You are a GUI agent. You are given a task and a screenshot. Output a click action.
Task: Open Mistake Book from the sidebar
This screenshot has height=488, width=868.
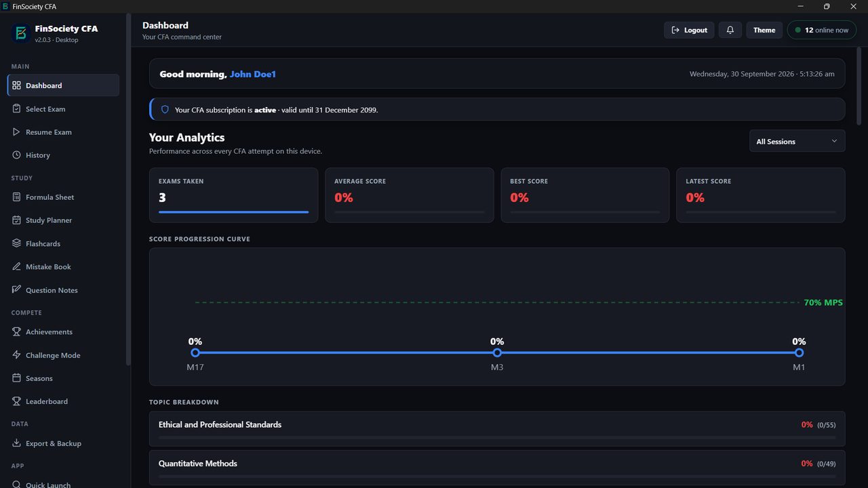[x=63, y=266]
